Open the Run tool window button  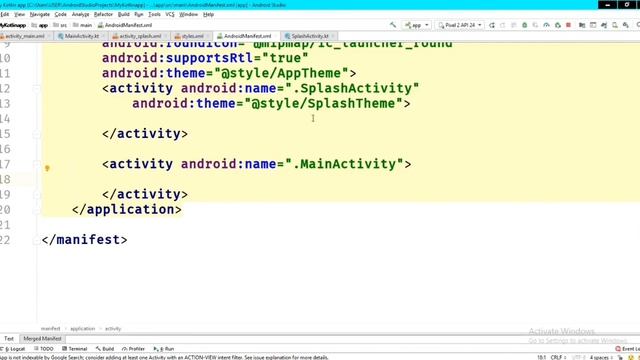(x=164, y=349)
